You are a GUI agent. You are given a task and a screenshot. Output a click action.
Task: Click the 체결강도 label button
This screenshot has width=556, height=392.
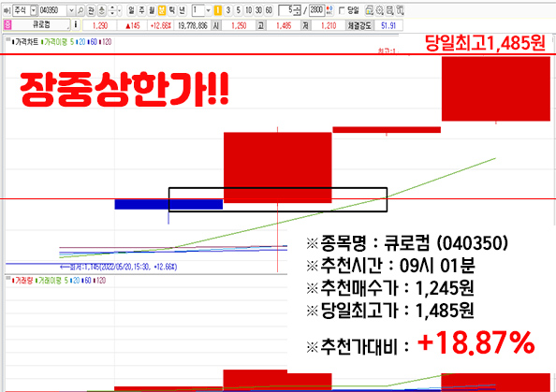coord(359,25)
